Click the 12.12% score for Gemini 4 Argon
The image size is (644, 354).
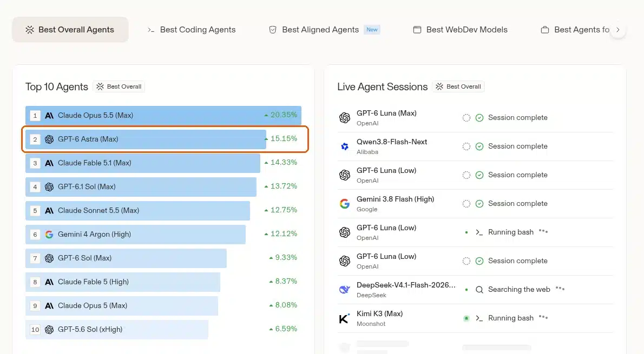click(x=284, y=234)
